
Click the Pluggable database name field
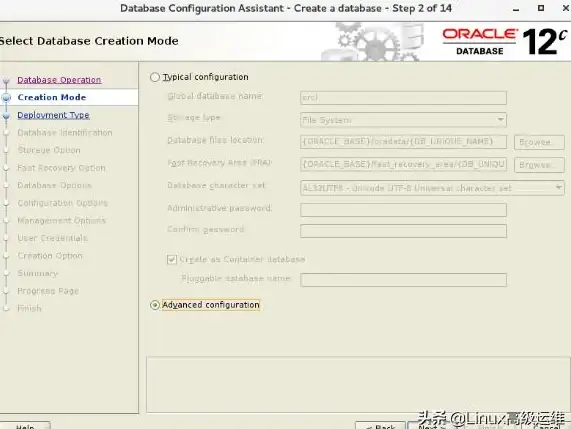403,280
